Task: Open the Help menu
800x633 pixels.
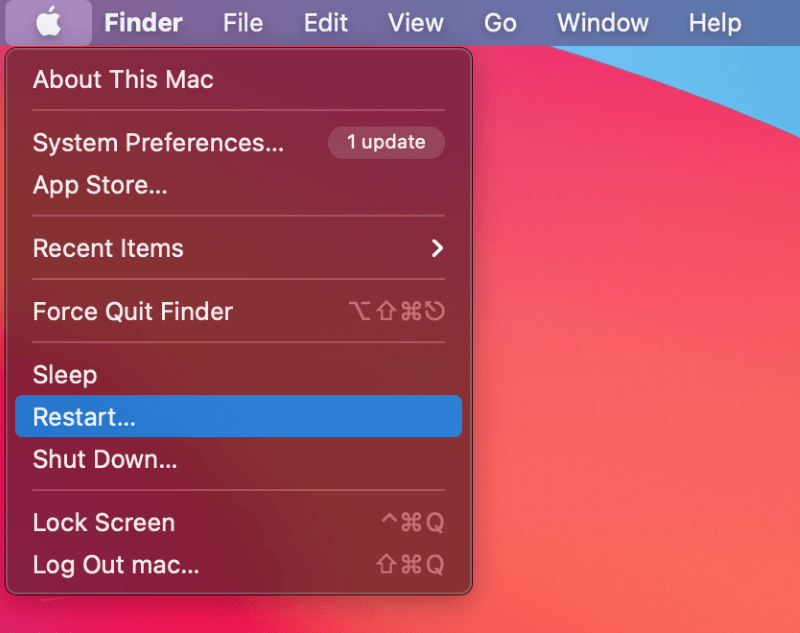Action: (x=715, y=22)
